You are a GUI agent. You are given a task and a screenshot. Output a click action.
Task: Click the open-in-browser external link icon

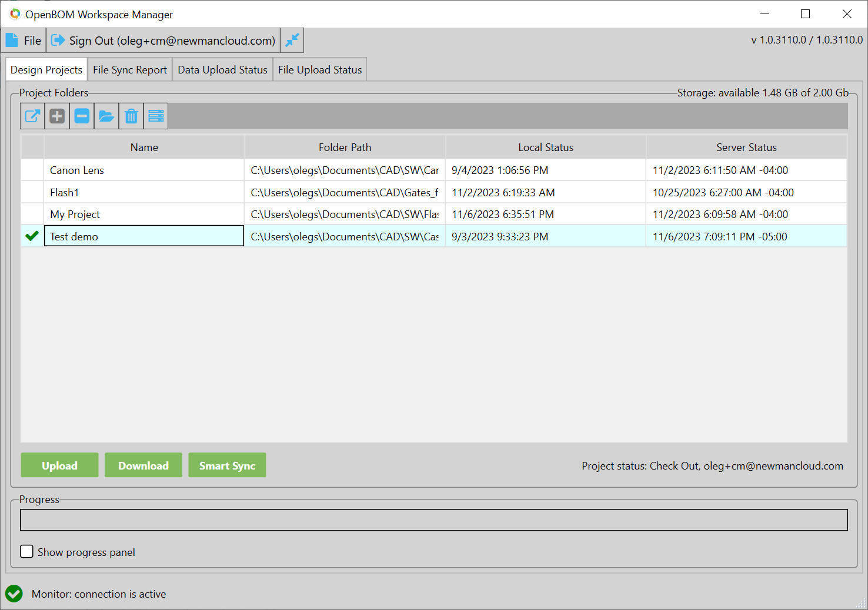coord(33,116)
